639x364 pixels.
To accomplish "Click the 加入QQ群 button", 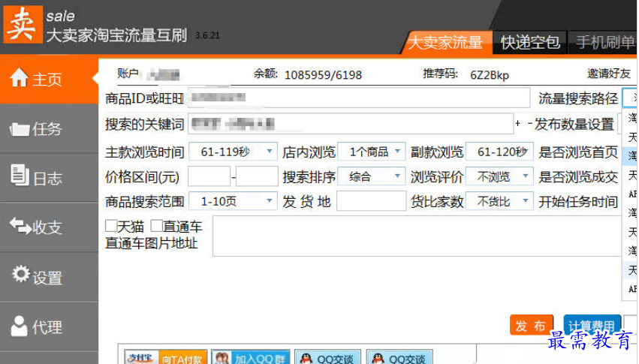I will point(250,357).
